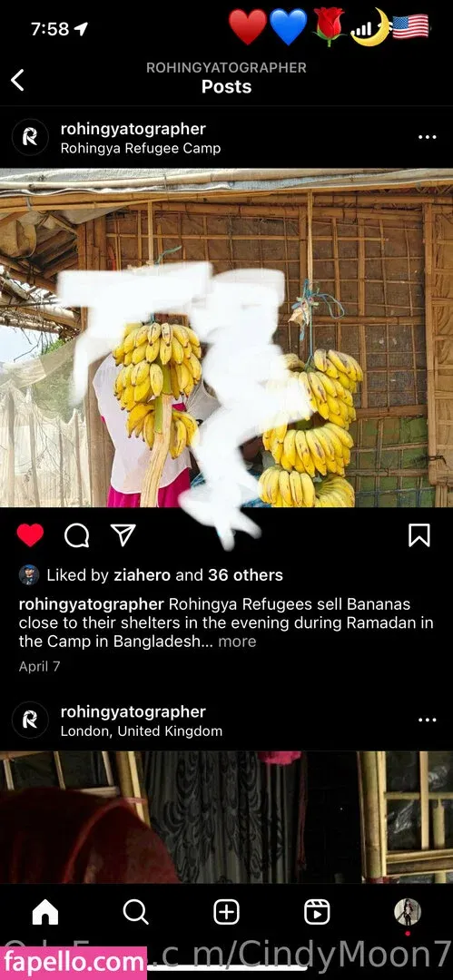Open the Home tab in bottom navigation
This screenshot has width=453, height=980.
pyautogui.click(x=45, y=913)
